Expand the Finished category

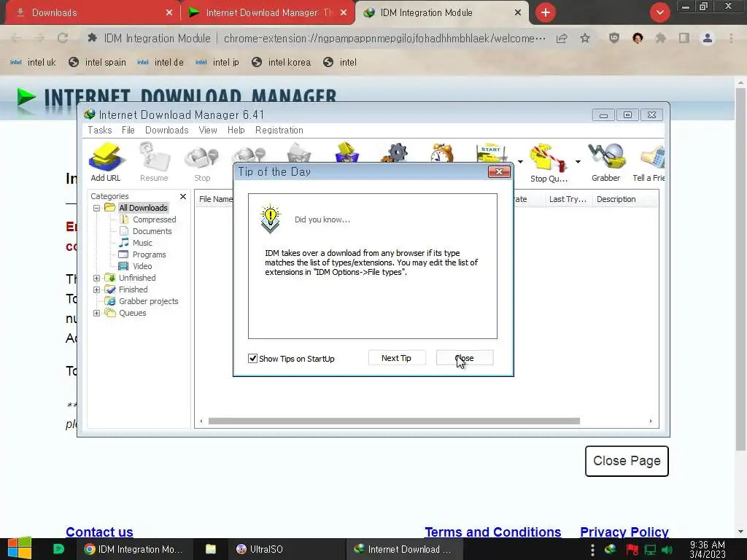[97, 289]
